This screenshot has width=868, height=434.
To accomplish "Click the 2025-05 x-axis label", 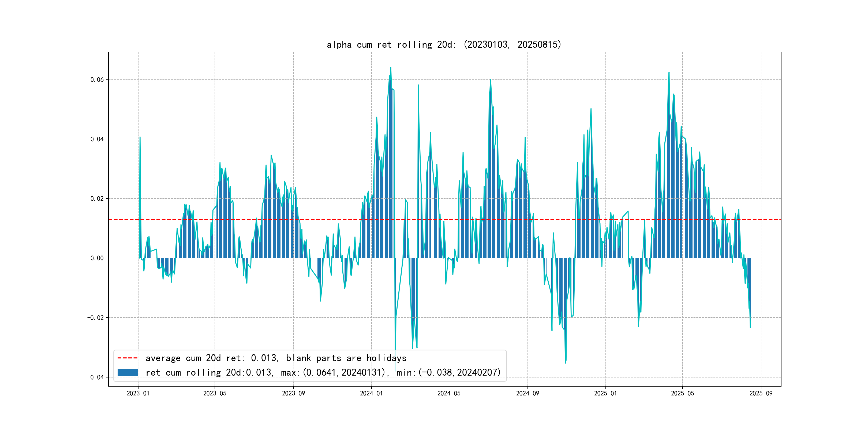I will pyautogui.click(x=682, y=393).
